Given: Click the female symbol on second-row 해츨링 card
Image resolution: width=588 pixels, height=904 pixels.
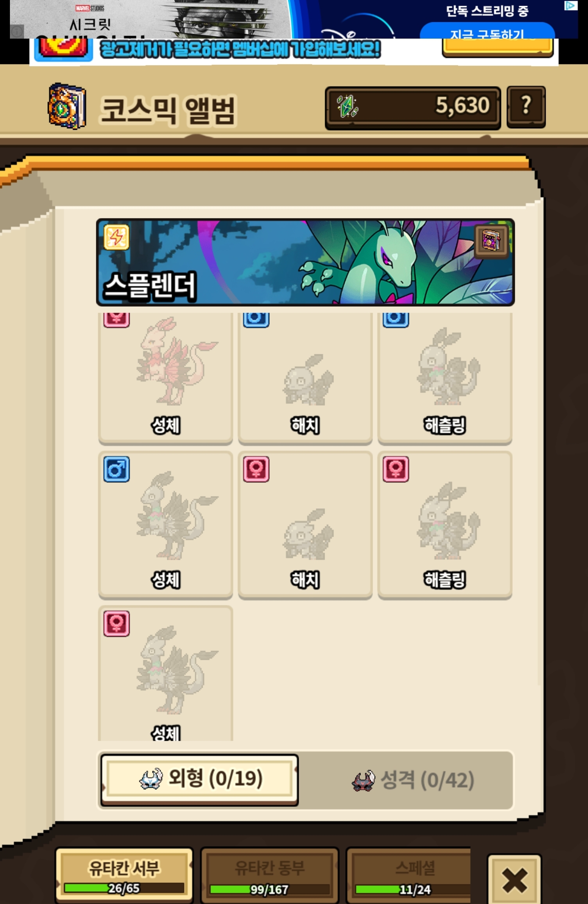Looking at the screenshot, I should click(395, 469).
